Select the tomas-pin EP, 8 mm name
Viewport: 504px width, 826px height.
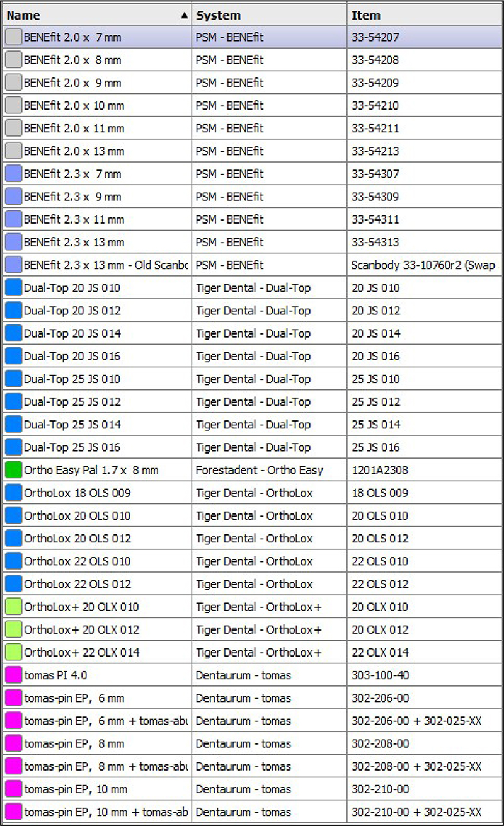pos(74,743)
